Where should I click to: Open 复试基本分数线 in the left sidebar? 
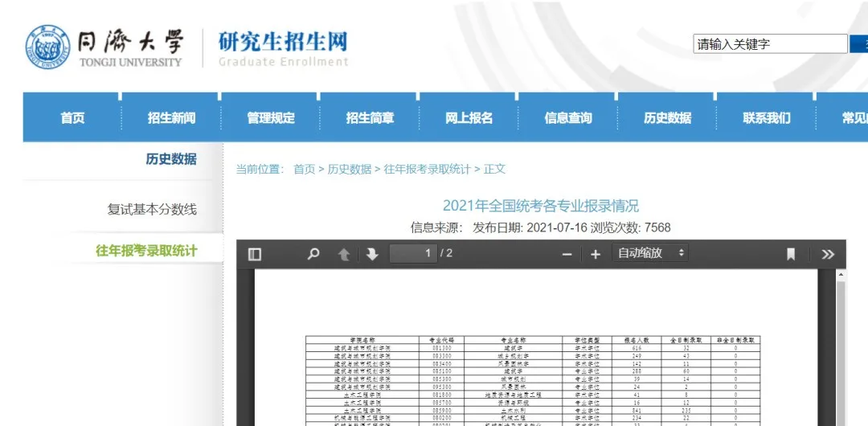coord(152,210)
